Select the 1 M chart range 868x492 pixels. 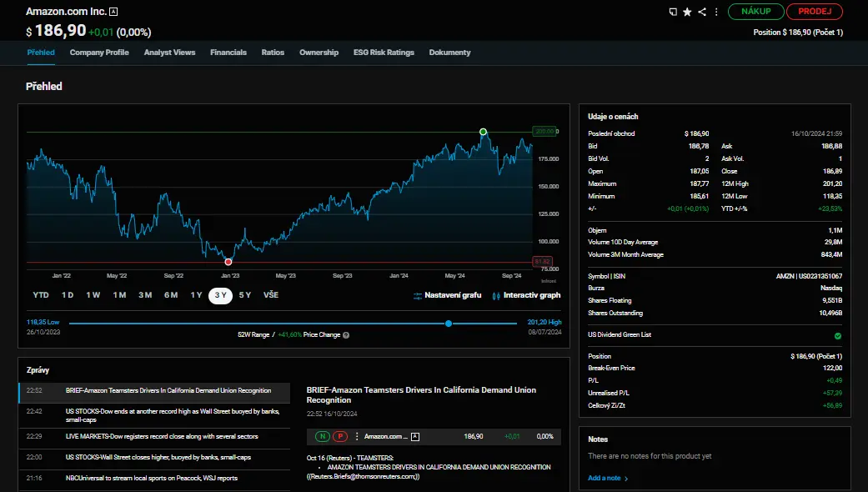[119, 295]
